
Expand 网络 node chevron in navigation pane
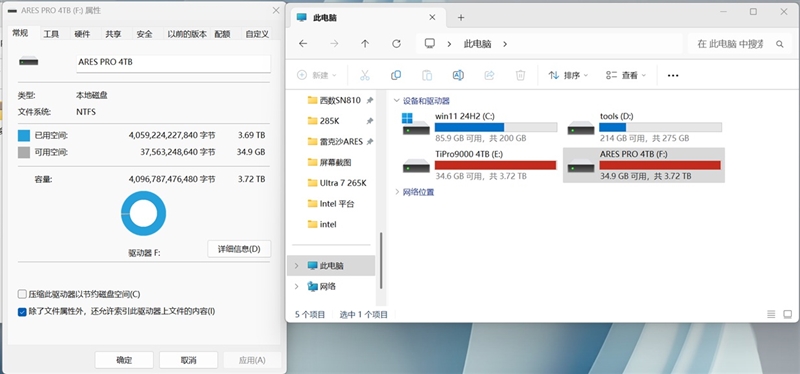(x=296, y=287)
